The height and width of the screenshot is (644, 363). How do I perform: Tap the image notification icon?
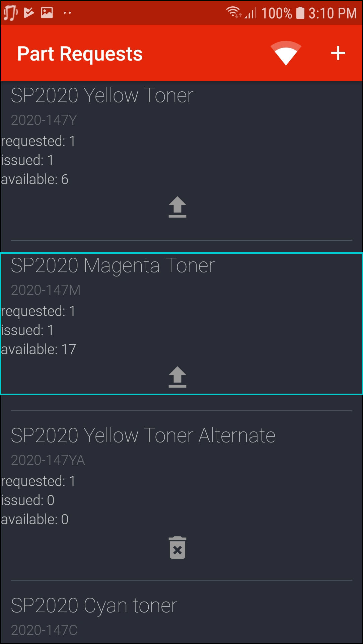[47, 13]
